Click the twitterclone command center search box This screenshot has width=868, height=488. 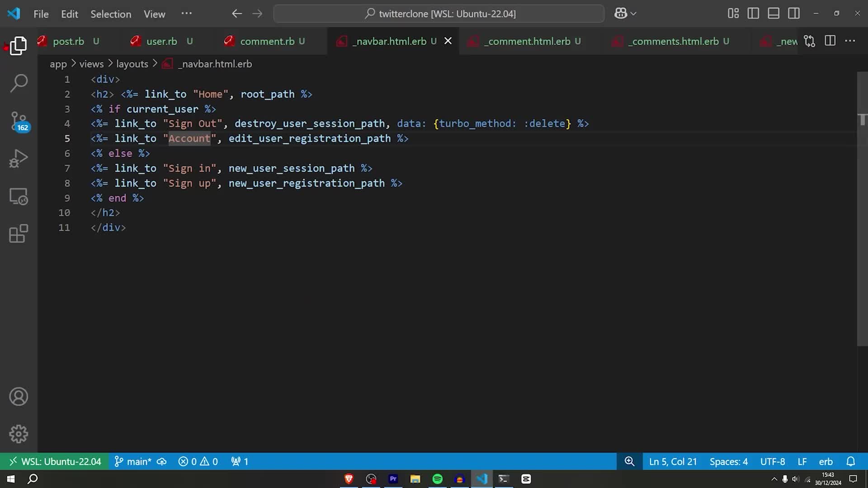point(438,14)
